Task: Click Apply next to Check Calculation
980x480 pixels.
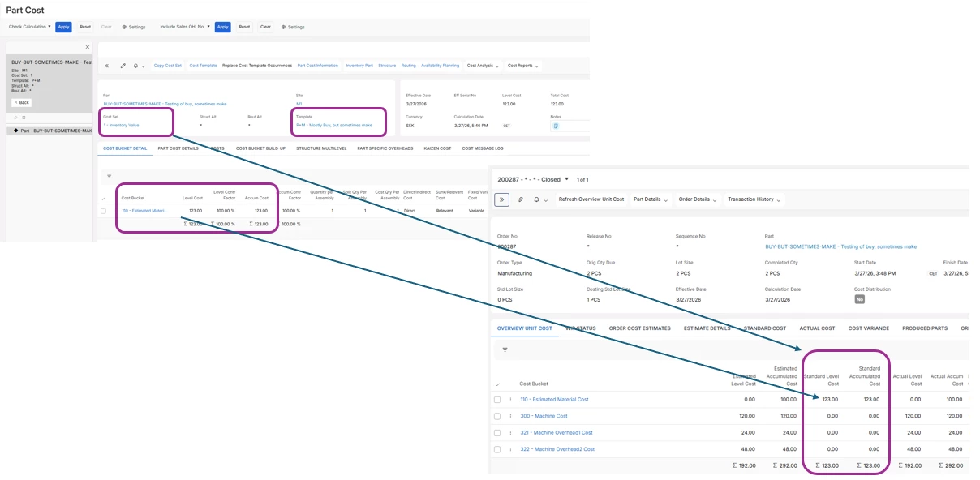Action: (x=63, y=27)
